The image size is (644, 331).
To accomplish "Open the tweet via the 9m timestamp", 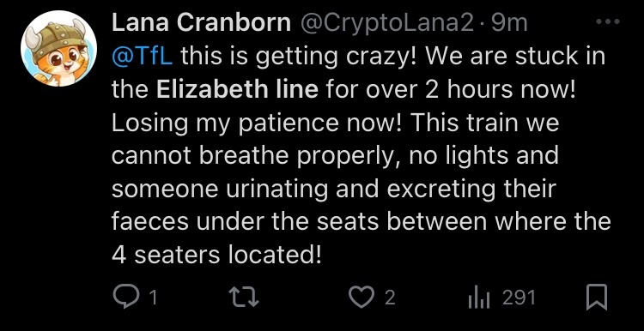I will click(x=509, y=23).
